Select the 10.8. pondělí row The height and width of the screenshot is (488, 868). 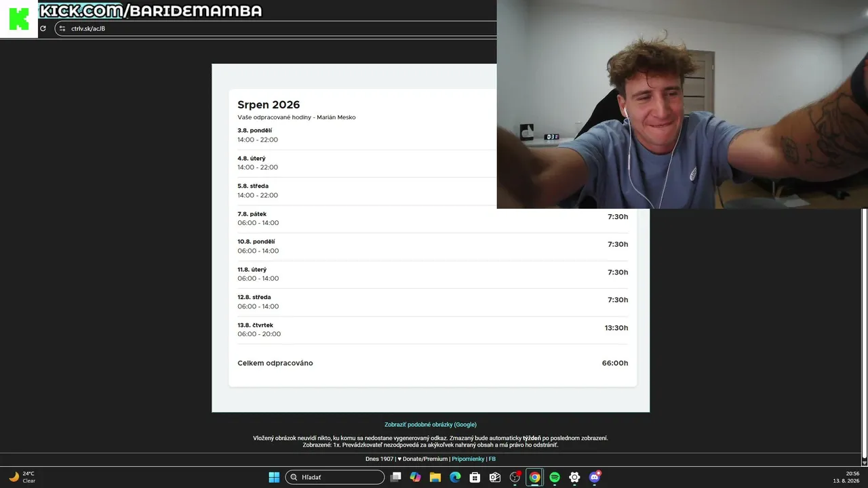(433, 246)
